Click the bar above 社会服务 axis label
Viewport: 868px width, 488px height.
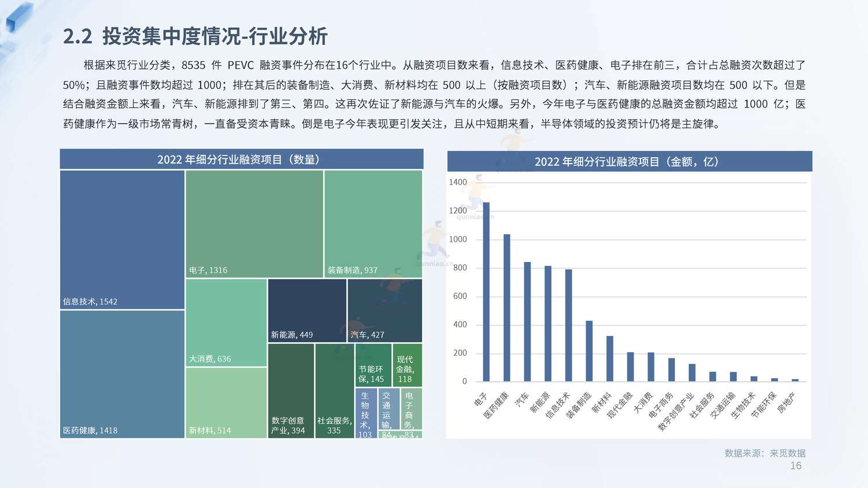click(x=713, y=376)
